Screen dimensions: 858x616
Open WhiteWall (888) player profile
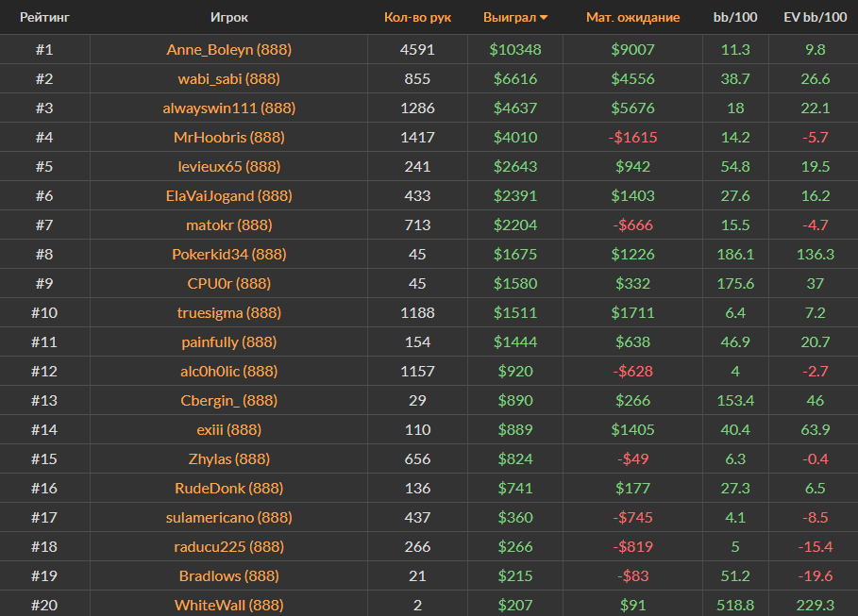[229, 606]
